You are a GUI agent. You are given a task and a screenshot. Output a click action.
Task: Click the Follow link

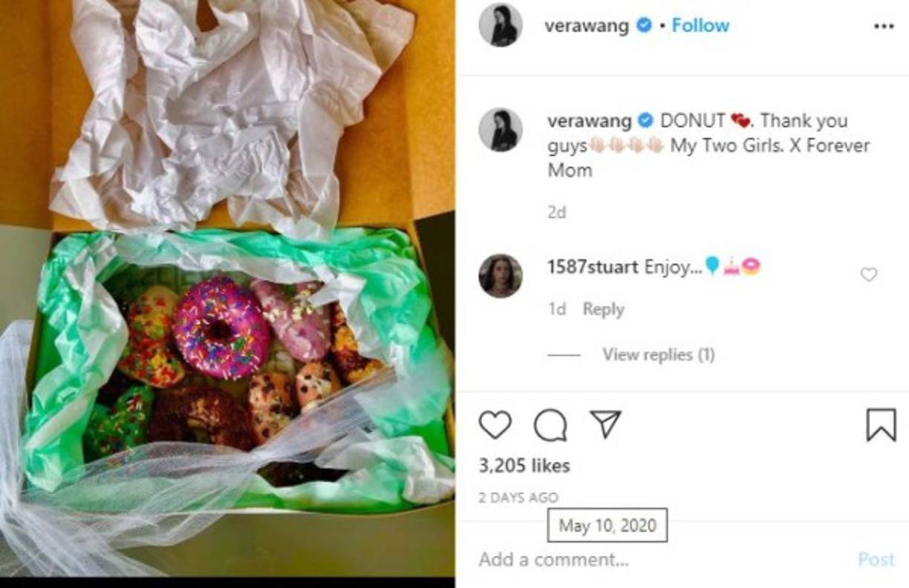tap(700, 25)
